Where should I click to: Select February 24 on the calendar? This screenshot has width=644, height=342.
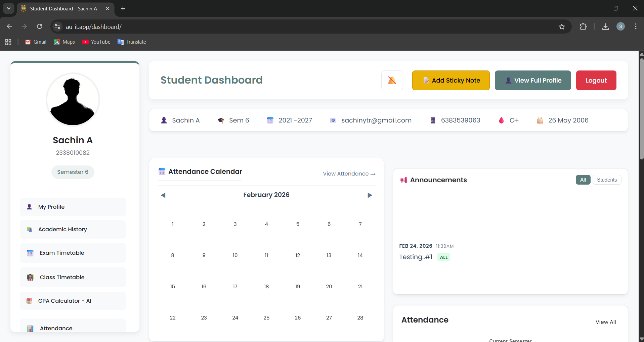tap(235, 317)
